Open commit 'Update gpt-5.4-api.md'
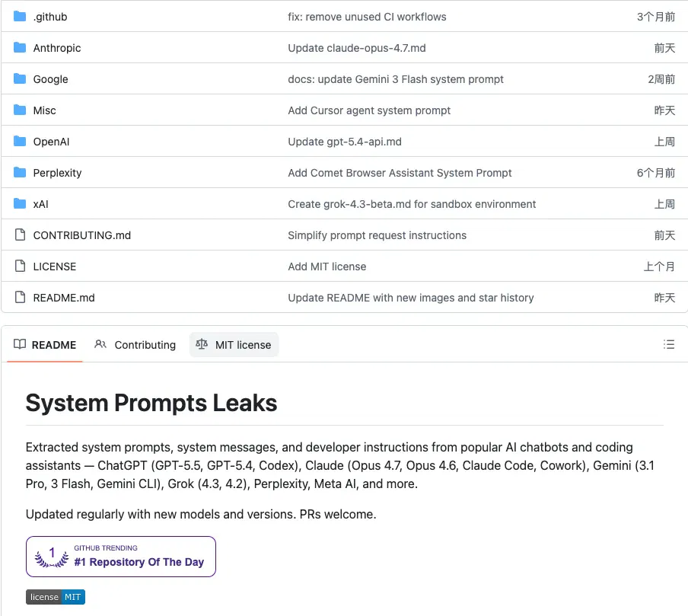This screenshot has width=688, height=616. click(345, 142)
